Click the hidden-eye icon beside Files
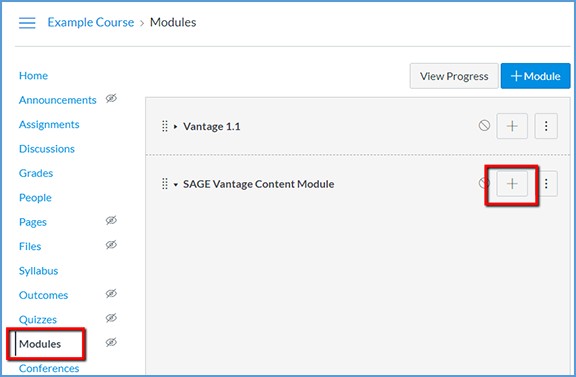Image resolution: width=576 pixels, height=377 pixels. click(111, 245)
